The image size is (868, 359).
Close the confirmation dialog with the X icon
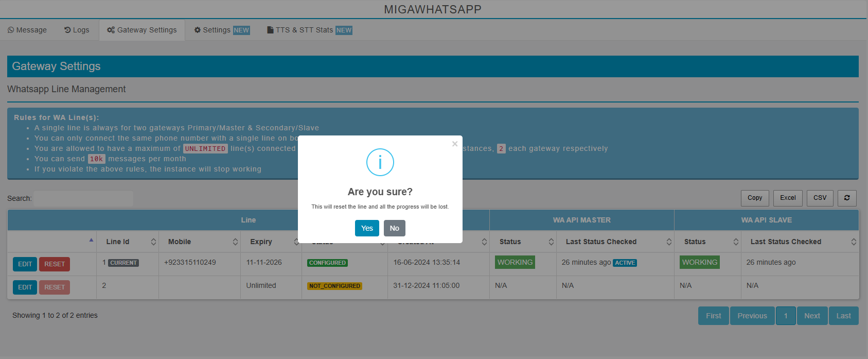pos(455,144)
